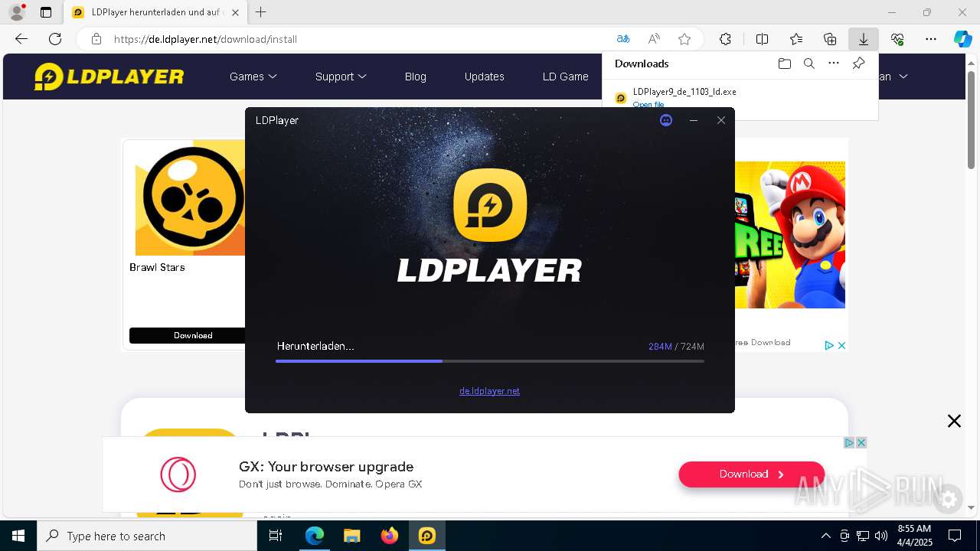This screenshot has height=551, width=980.
Task: Open browser essentials icon
Action: pyautogui.click(x=897, y=39)
